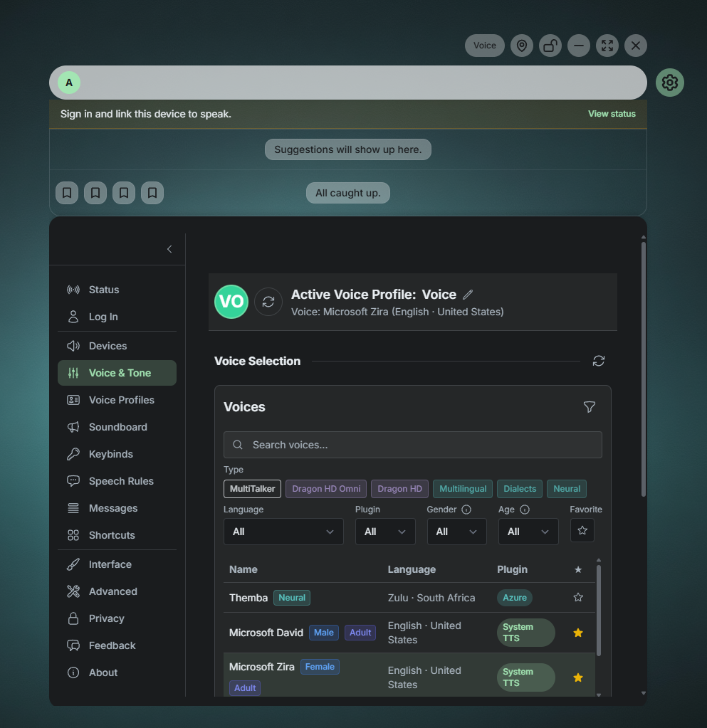
Task: Toggle the Dialects type filter
Action: point(519,489)
